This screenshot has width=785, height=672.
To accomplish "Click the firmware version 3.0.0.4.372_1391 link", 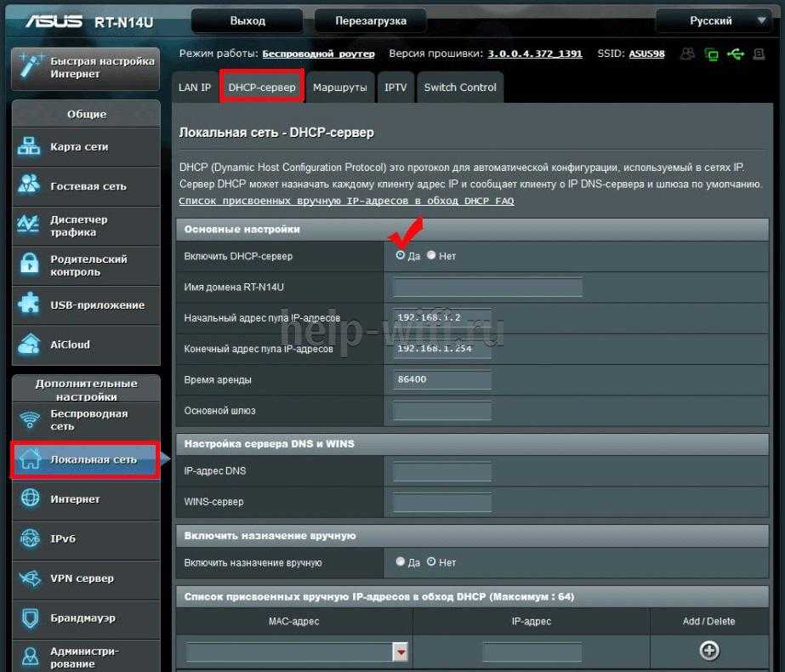I will click(534, 54).
